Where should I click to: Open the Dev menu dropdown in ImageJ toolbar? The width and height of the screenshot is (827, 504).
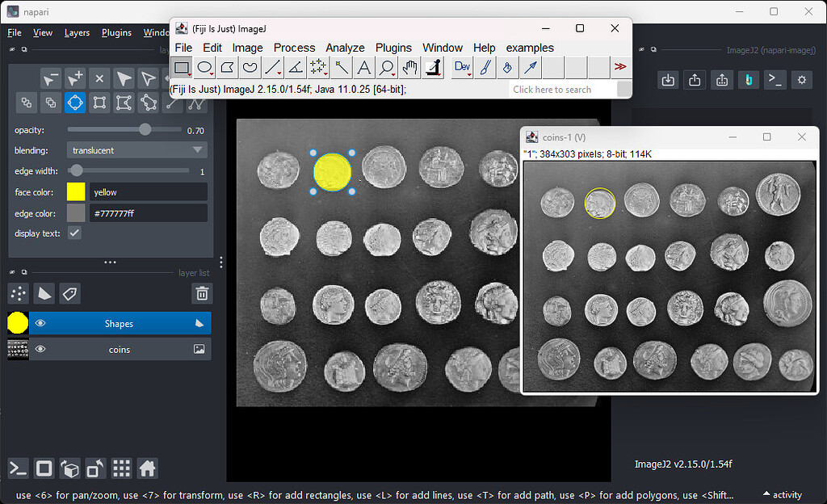pos(461,68)
